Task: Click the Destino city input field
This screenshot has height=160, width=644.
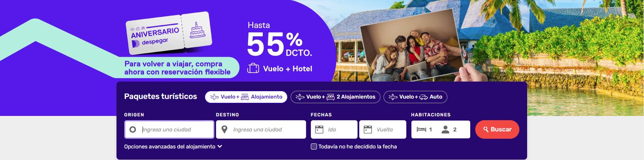Action: [261, 129]
